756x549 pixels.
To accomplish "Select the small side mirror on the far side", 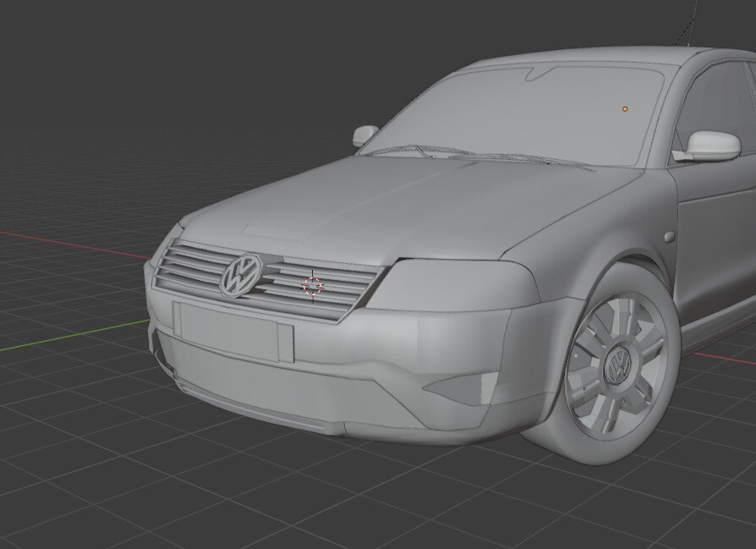I will click(365, 135).
